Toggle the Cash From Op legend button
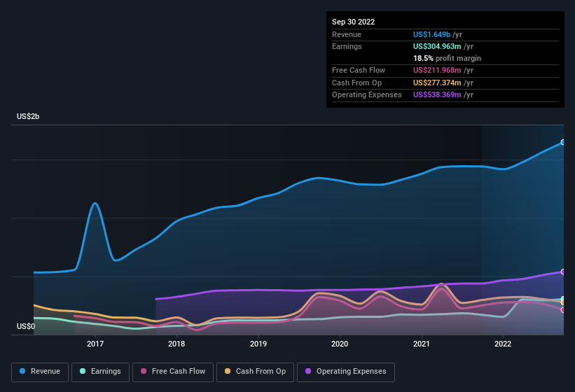This screenshot has height=392, width=575. [255, 372]
